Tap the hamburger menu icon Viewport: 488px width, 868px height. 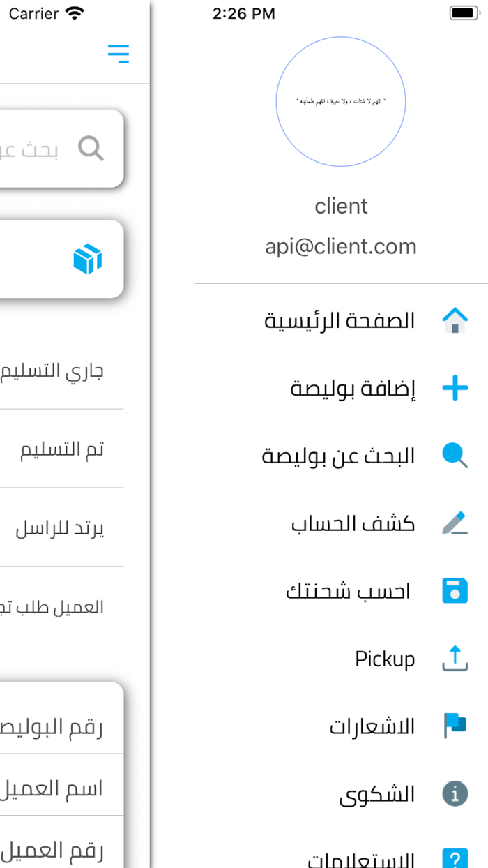point(119,54)
